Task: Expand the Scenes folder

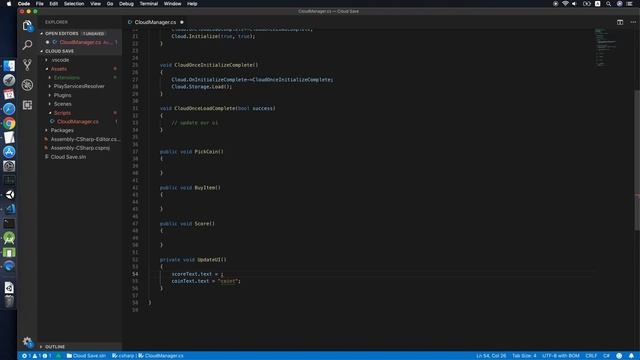Action: pyautogui.click(x=62, y=104)
